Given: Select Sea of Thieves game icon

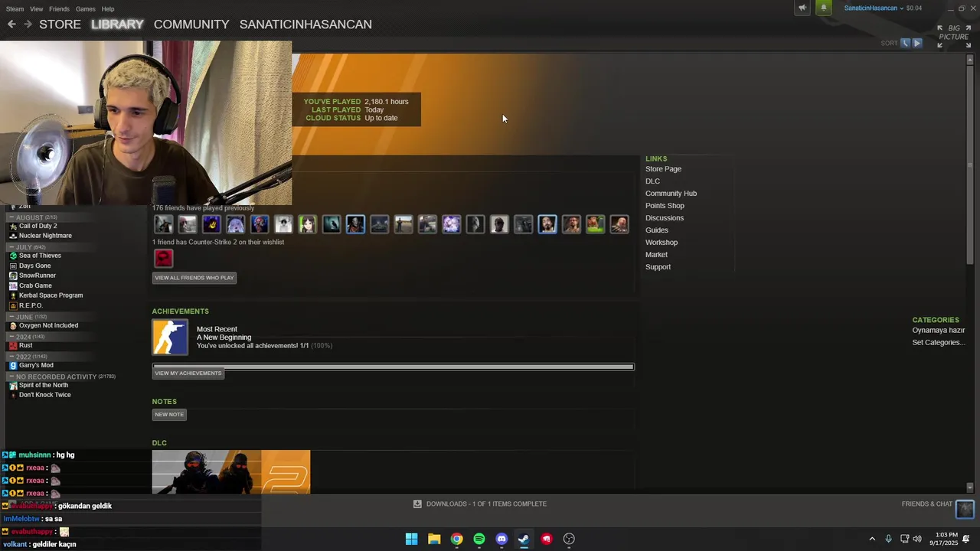Looking at the screenshot, I should 13,256.
